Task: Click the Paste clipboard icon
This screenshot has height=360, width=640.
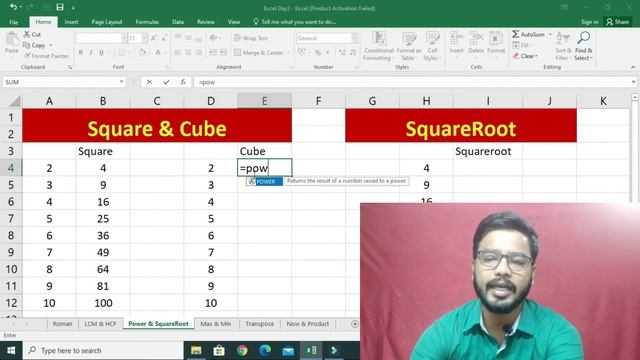Action: (12, 40)
